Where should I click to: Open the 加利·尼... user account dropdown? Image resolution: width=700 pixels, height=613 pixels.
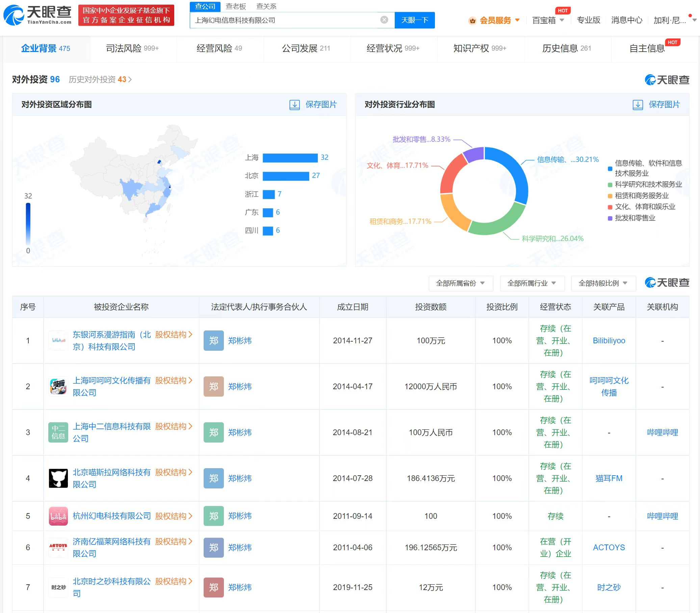click(674, 20)
